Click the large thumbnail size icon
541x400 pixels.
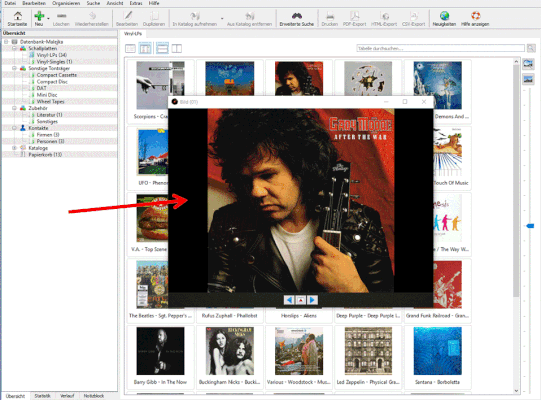(528, 64)
